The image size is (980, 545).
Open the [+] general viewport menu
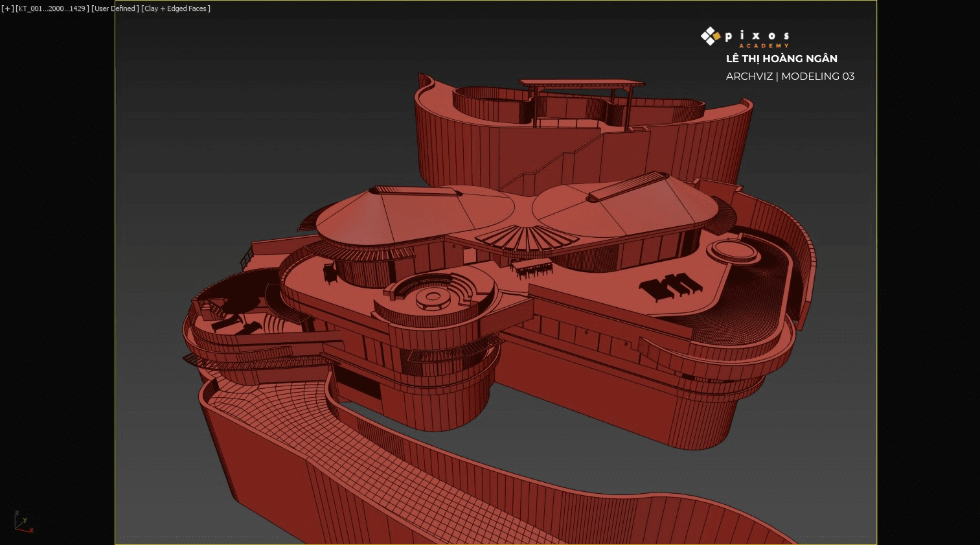pyautogui.click(x=7, y=8)
